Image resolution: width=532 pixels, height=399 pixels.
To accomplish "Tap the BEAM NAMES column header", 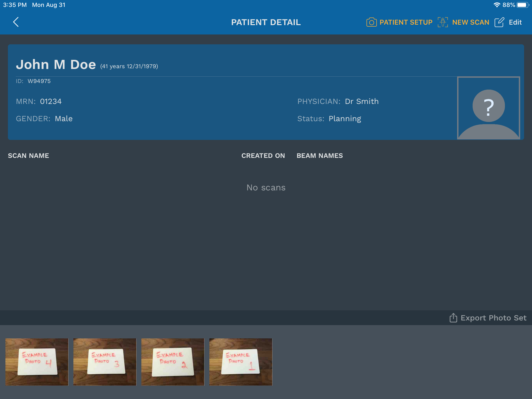I will coord(320,156).
